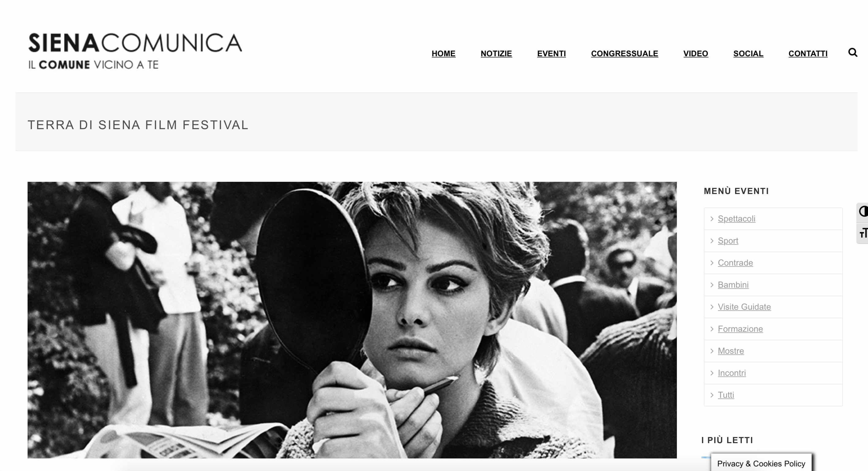Toggle high contrast accessibility mode
The height and width of the screenshot is (471, 868).
coord(863,212)
